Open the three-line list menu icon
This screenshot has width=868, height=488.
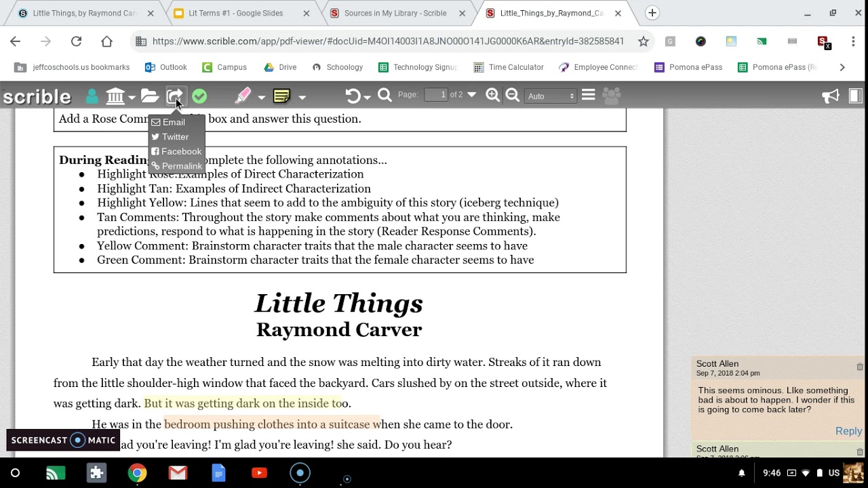(589, 95)
